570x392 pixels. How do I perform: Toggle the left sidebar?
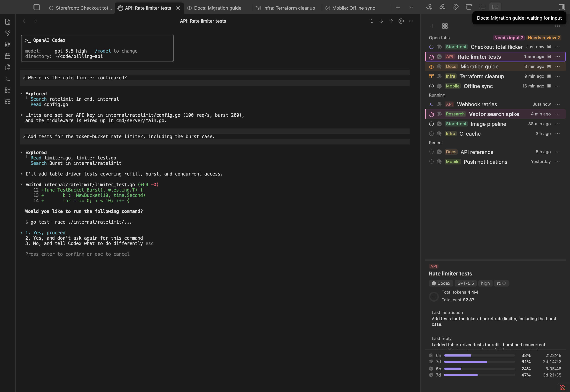click(x=37, y=7)
